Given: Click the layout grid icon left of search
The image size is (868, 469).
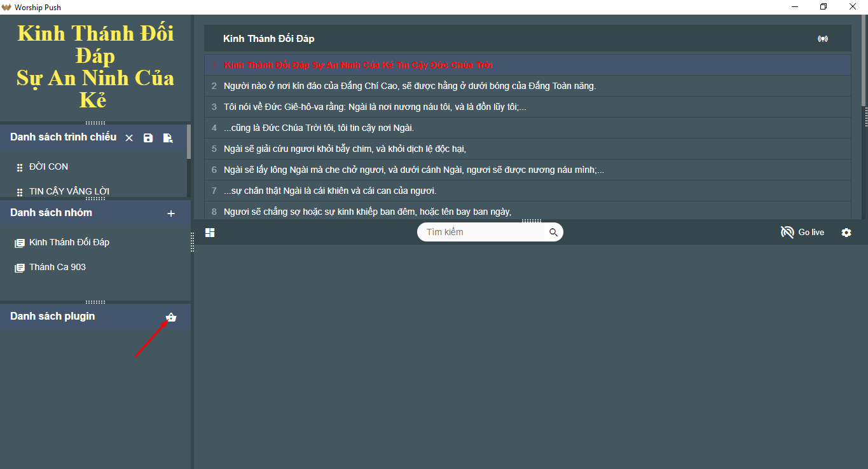Looking at the screenshot, I should click(210, 233).
